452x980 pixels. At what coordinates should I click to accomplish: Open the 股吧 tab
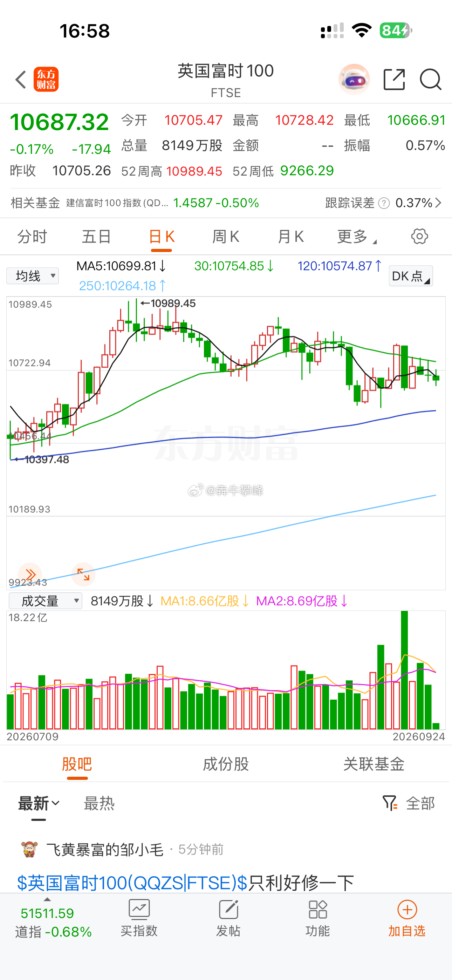pyautogui.click(x=77, y=764)
